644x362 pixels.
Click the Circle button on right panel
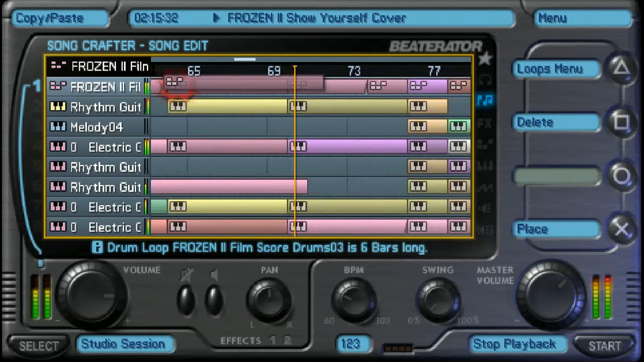[x=621, y=176]
